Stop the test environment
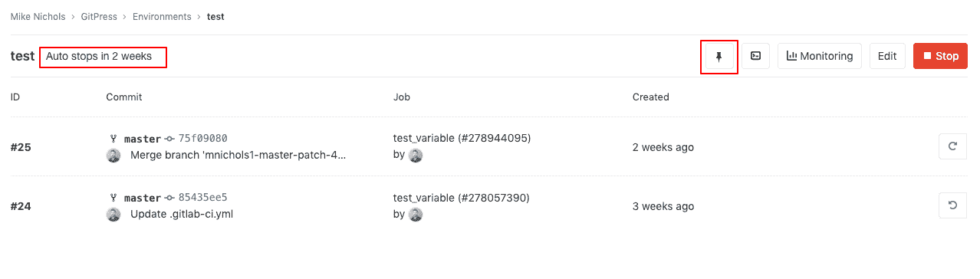This screenshot has width=980, height=279. pos(940,56)
